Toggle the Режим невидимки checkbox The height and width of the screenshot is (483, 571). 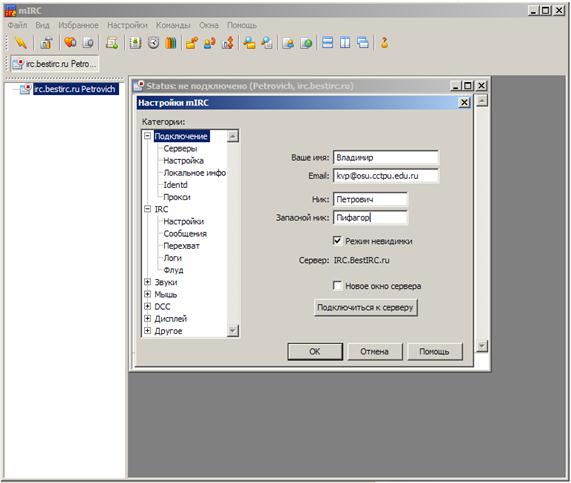pyautogui.click(x=337, y=240)
